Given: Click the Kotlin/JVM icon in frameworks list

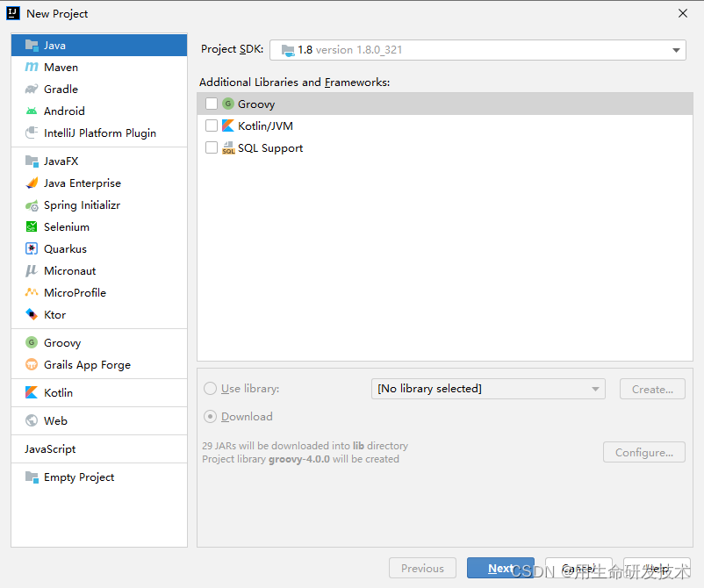Looking at the screenshot, I should [228, 125].
